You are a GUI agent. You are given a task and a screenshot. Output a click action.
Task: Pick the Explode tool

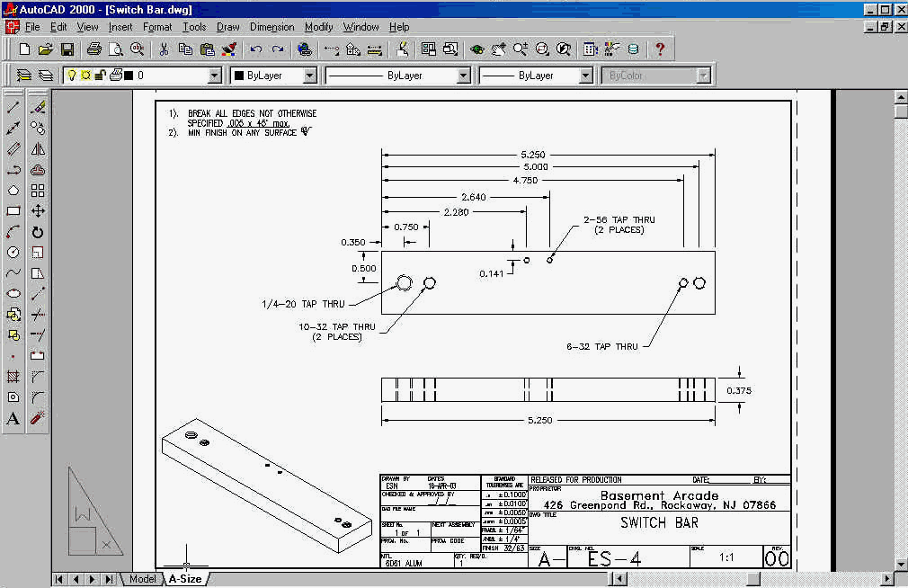(x=38, y=418)
